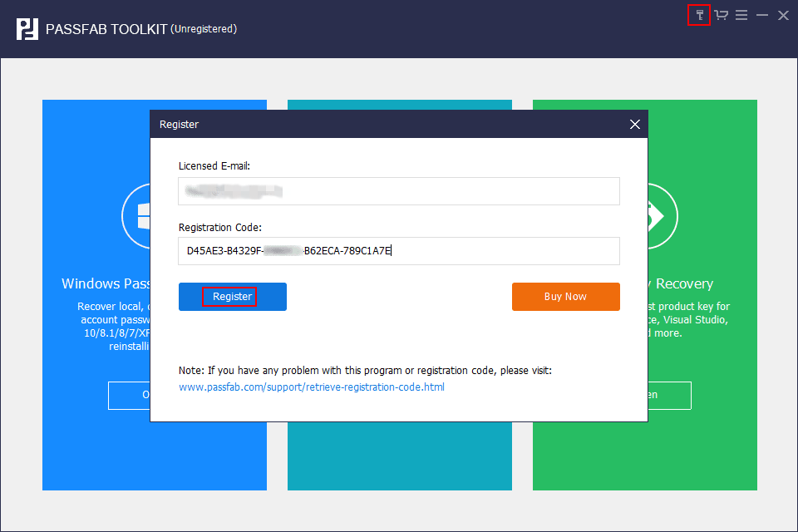
Task: Click the Windows logo circle icon
Action: [x=135, y=216]
